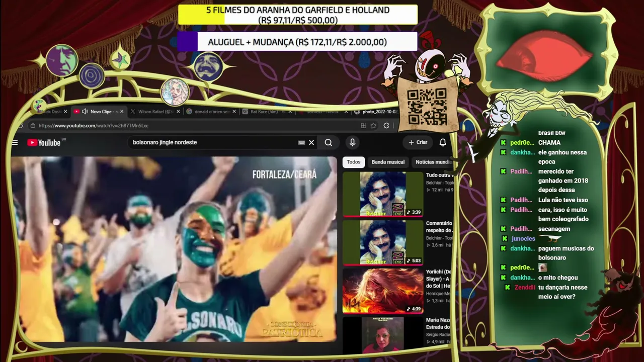The width and height of the screenshot is (644, 362).
Task: Start voice search with the microphone
Action: point(352,143)
